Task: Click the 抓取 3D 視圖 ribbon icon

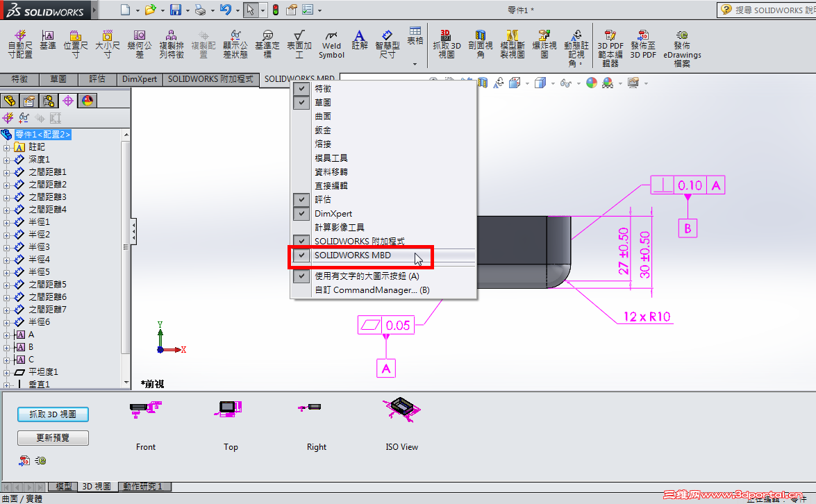Action: [447, 44]
